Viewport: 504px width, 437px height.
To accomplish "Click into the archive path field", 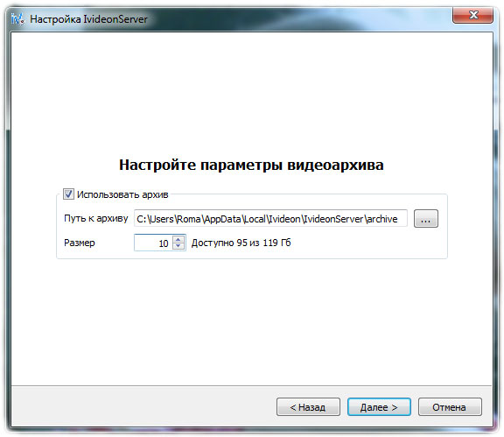I will pyautogui.click(x=270, y=219).
